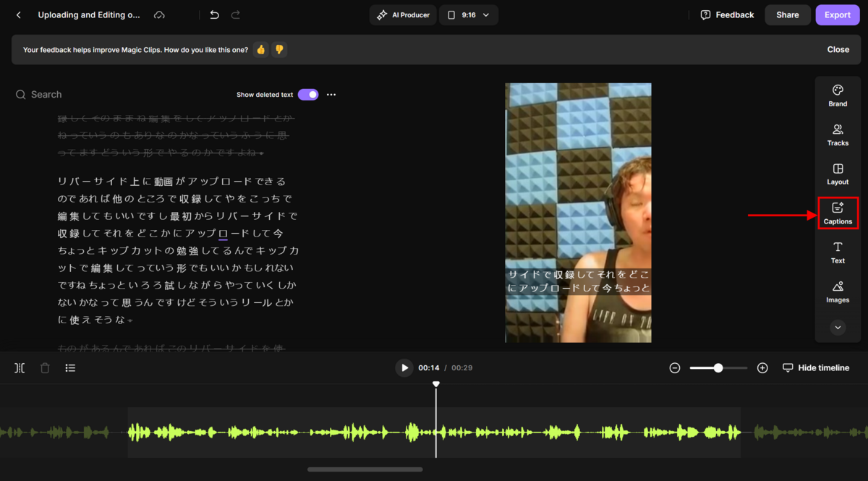Close the Magic Clips feedback banner
This screenshot has height=481, width=868.
[838, 50]
